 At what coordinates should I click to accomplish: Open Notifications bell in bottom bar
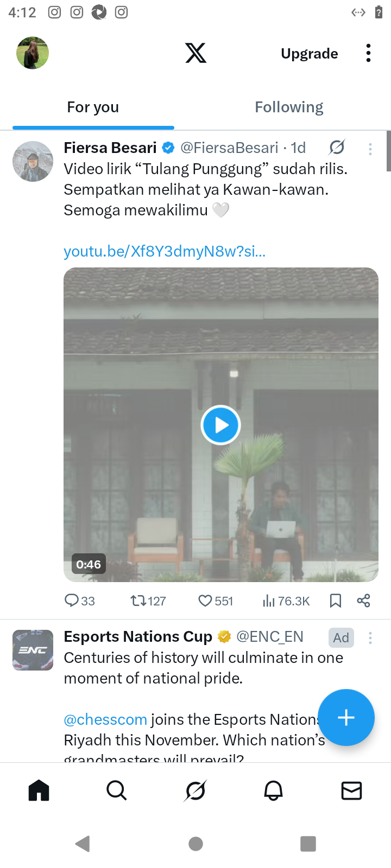coord(274,791)
